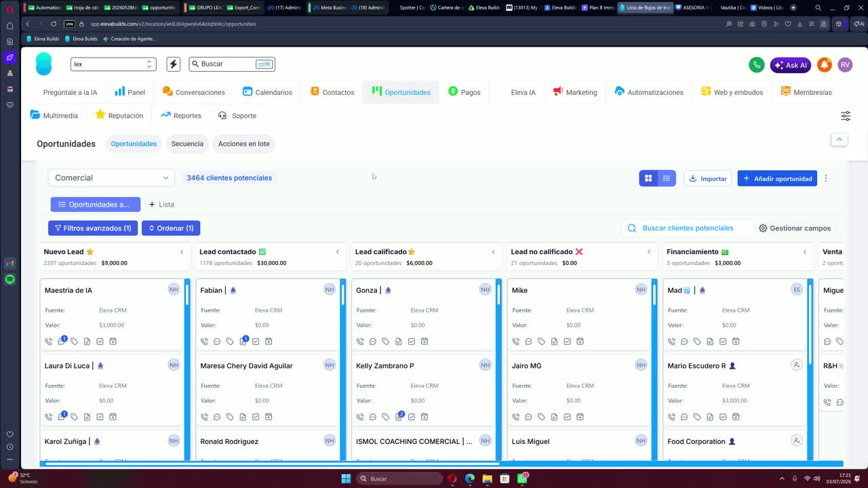The height and width of the screenshot is (488, 868).
Task: Click the Añadir oportunidad button
Action: pyautogui.click(x=777, y=178)
